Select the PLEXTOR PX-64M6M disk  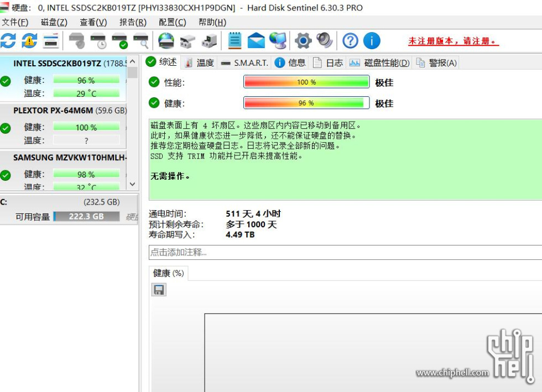(53, 111)
